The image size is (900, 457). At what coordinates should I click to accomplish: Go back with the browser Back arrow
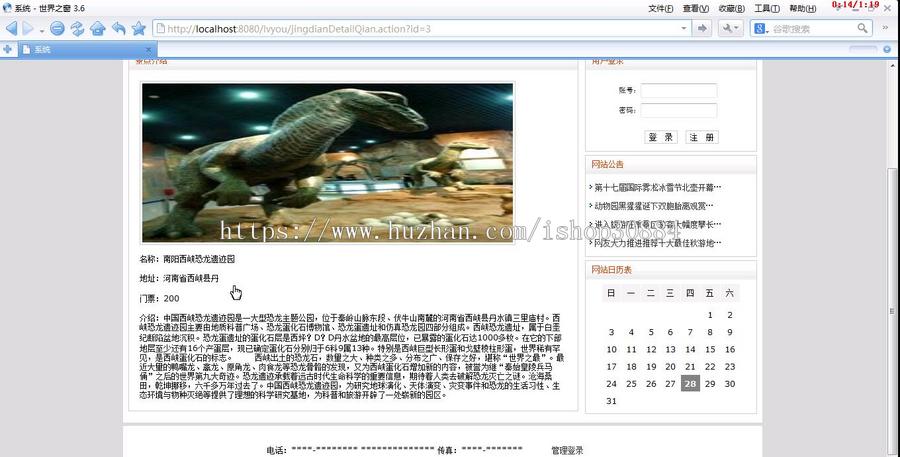[11, 28]
